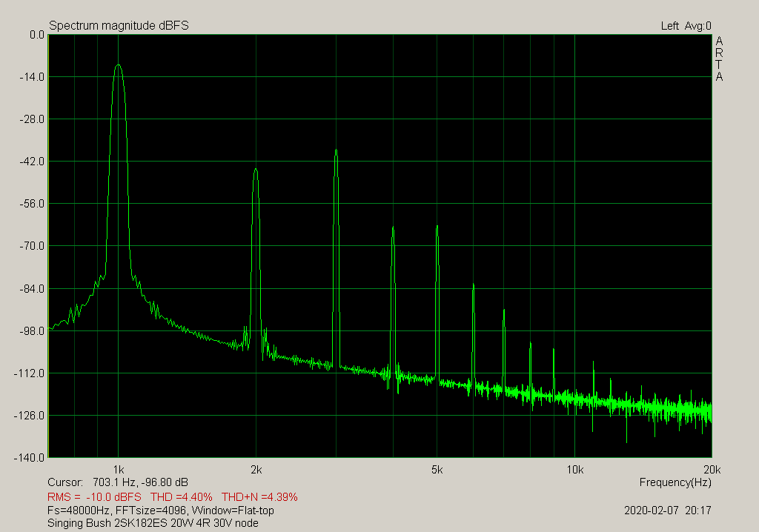The height and width of the screenshot is (532, 759).
Task: Click the 'Spectrum magnitude dBFS' title
Action: [x=119, y=26]
